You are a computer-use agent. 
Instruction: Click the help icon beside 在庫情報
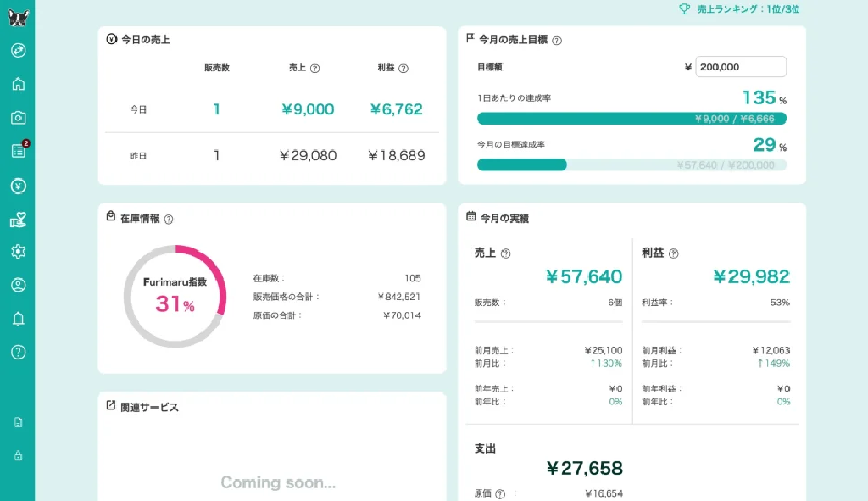(168, 219)
